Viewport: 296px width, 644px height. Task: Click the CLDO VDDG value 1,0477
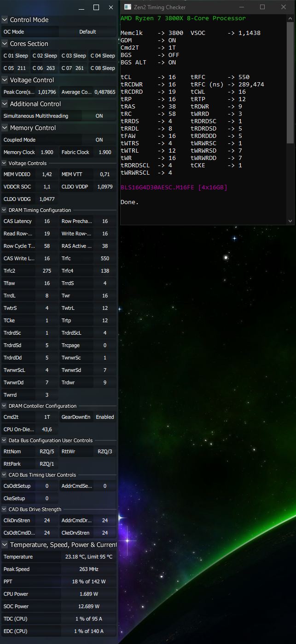47,199
